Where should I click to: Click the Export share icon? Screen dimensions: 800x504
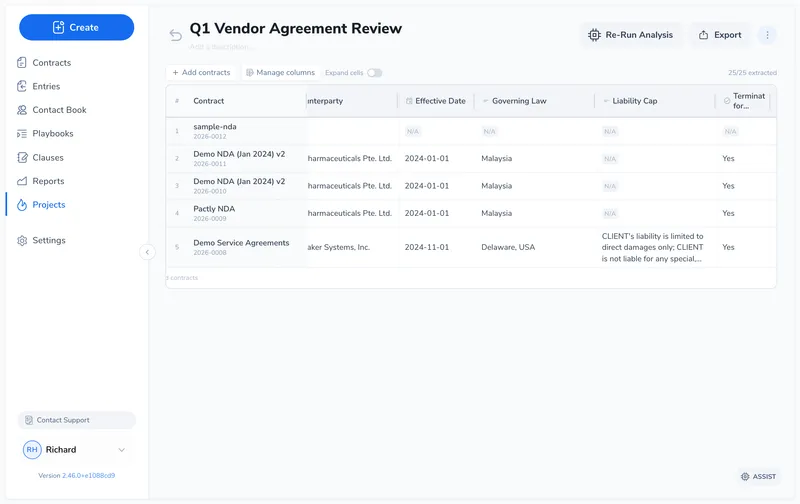(x=704, y=35)
